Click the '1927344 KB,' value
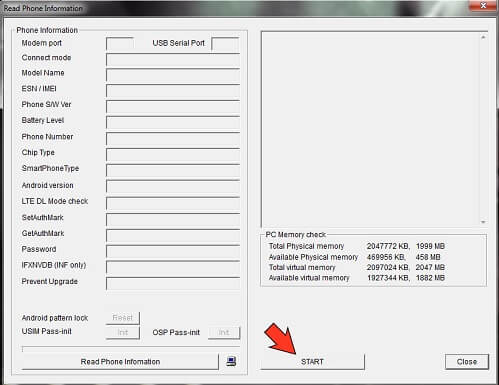The height and width of the screenshot is (385, 499). click(x=388, y=278)
